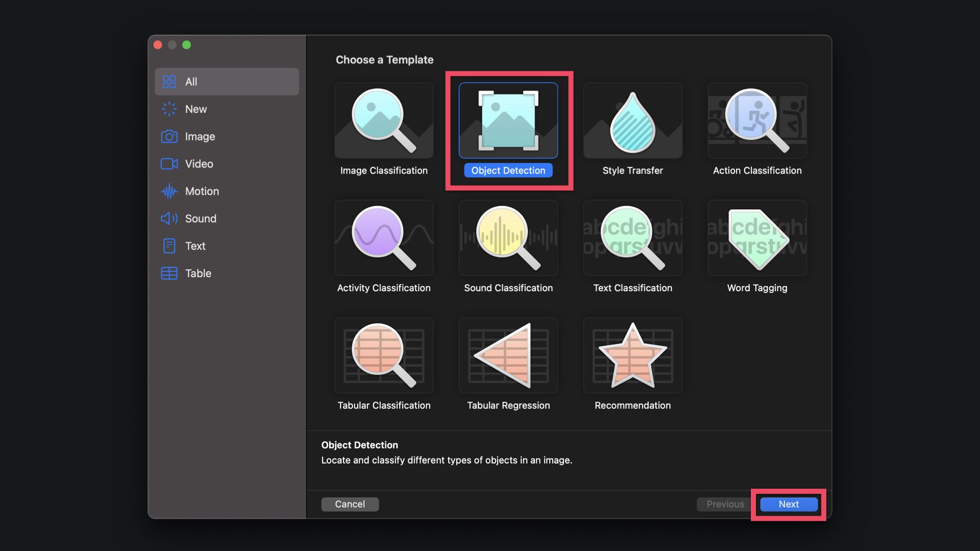Choose the Sound Classification waveform icon
This screenshot has height=551, width=980.
click(508, 238)
